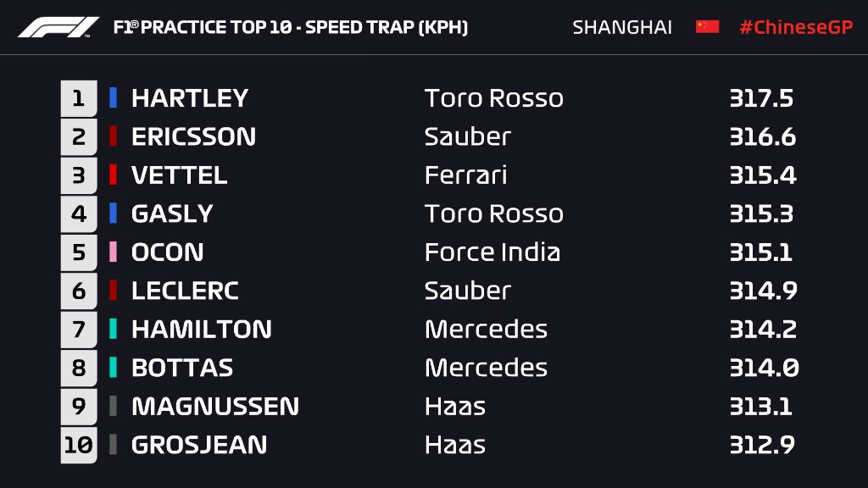Select the HARTLEY driver name

pos(190,98)
